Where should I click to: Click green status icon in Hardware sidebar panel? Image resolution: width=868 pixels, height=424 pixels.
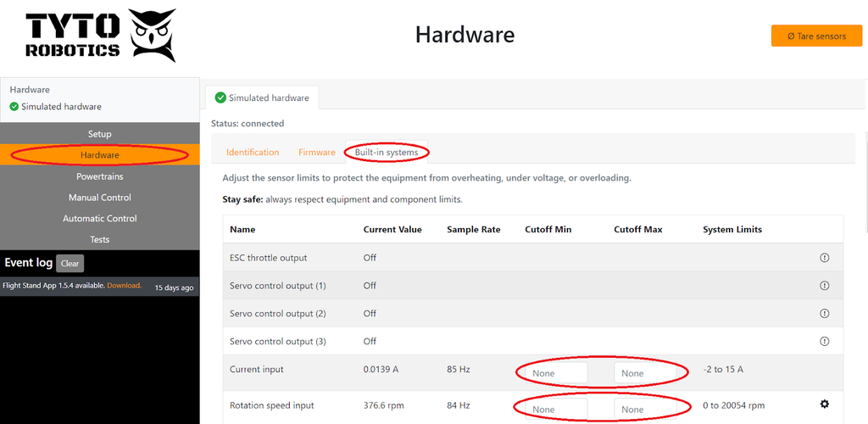point(14,107)
